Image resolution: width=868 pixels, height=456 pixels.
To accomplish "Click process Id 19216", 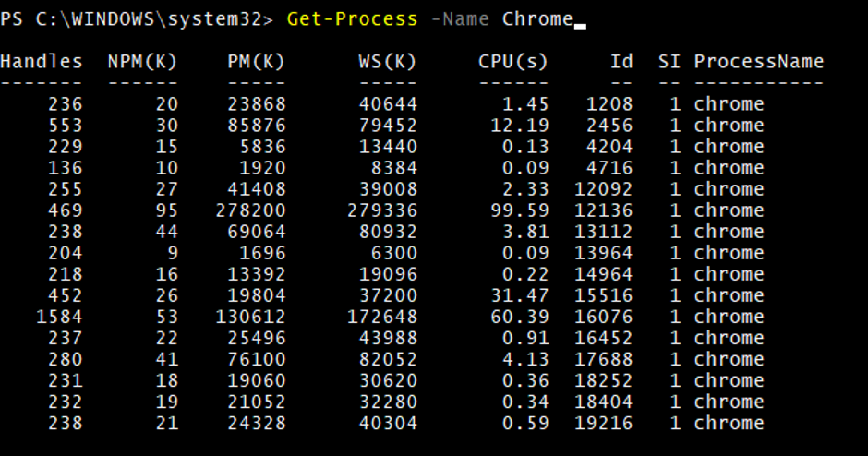I will [x=603, y=424].
